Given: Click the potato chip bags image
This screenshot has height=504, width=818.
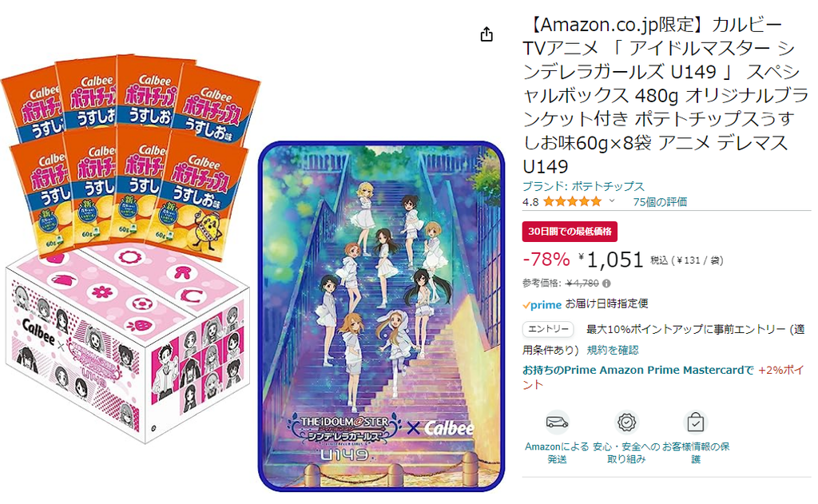Looking at the screenshot, I should pos(130,157).
